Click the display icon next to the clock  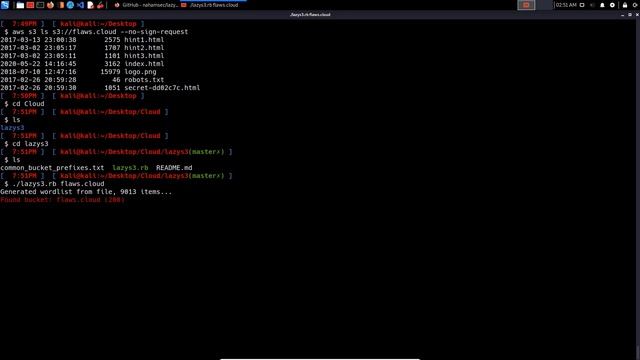[582, 5]
